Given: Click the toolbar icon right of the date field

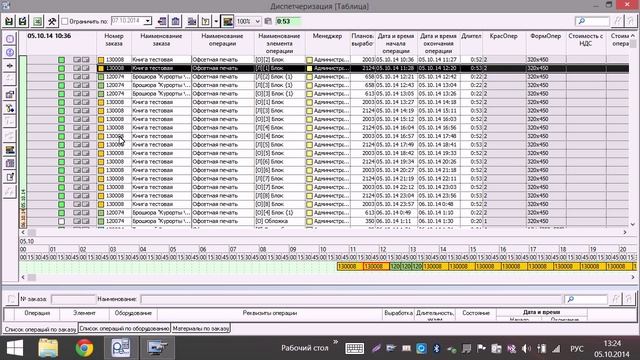Looking at the screenshot, I should click(x=162, y=21).
